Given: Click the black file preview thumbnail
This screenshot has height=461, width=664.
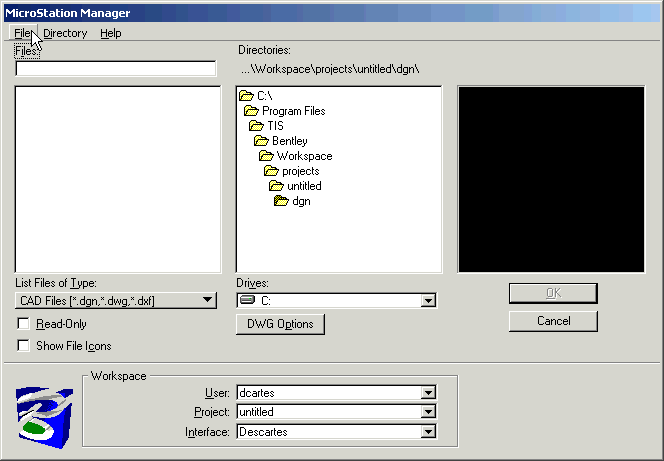Looking at the screenshot, I should tap(551, 179).
